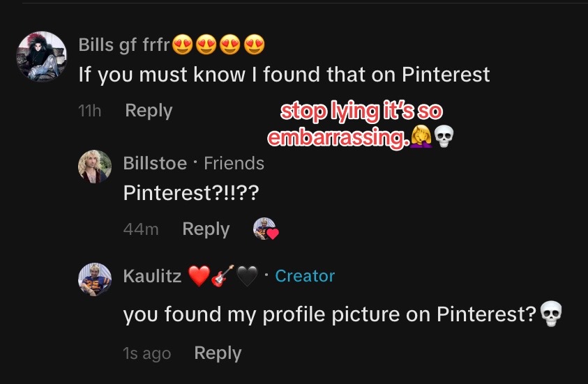Click the Friends label beside Billstoe
The height and width of the screenshot is (384, 588).
(x=234, y=163)
